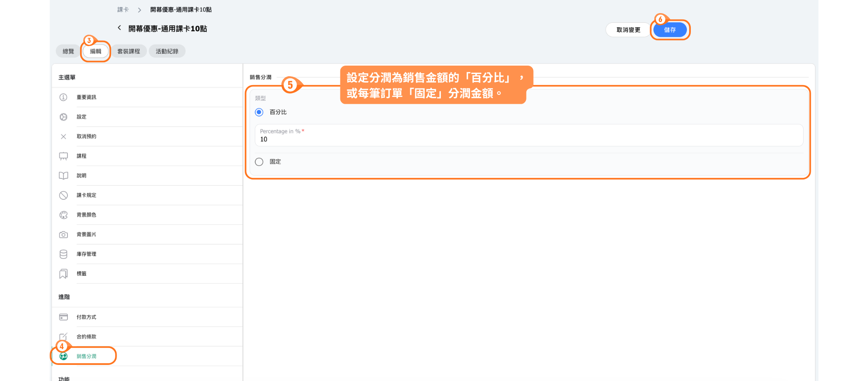This screenshot has height=381, width=868.
Task: Switch to the 總覽 tab
Action: coord(68,51)
